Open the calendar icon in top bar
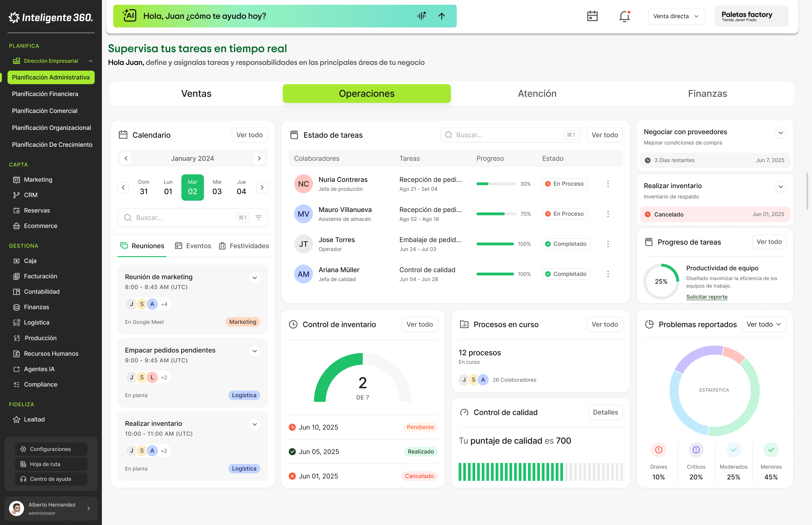 pyautogui.click(x=592, y=16)
